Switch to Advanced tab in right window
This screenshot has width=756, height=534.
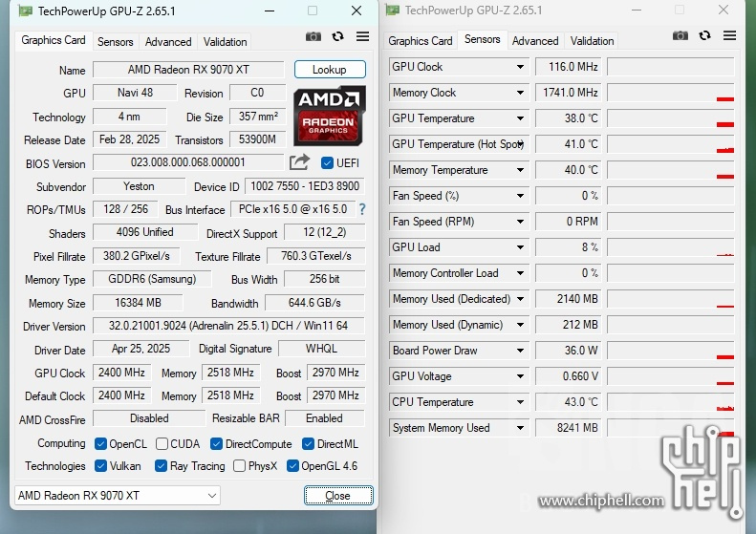tap(535, 41)
